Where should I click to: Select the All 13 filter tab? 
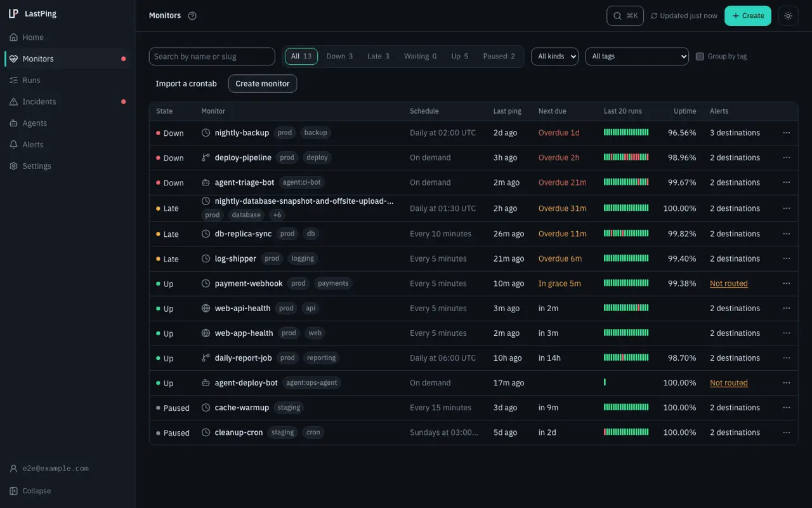pyautogui.click(x=301, y=57)
